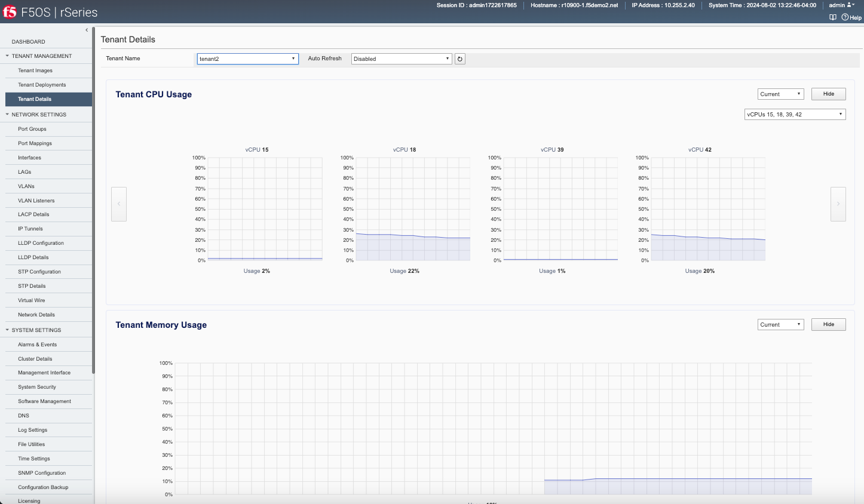The height and width of the screenshot is (504, 864).
Task: Open Network Details page
Action: (x=48, y=315)
